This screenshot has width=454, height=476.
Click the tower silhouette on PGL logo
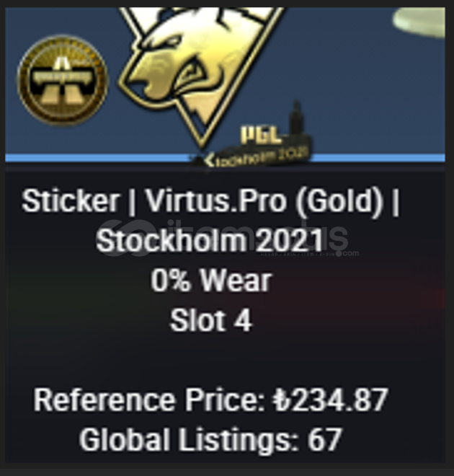(x=297, y=117)
